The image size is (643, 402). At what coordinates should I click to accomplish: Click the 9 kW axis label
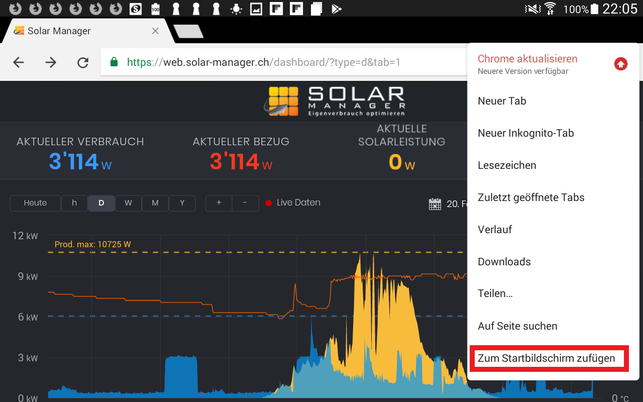pyautogui.click(x=27, y=276)
